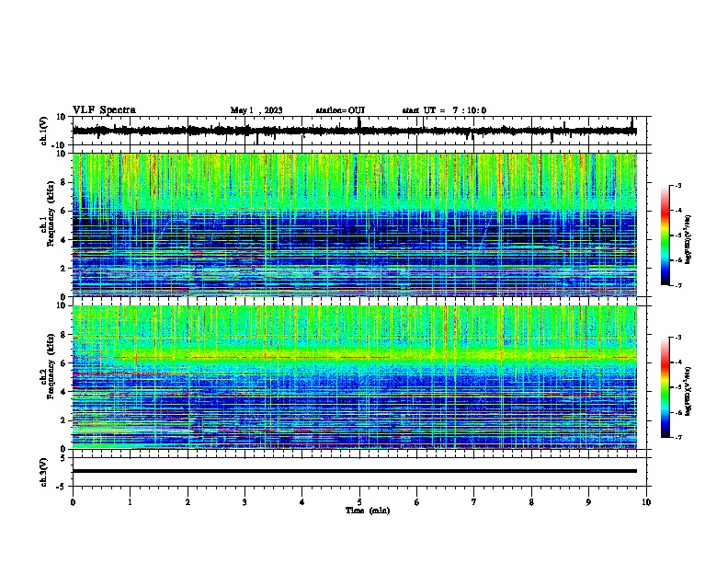Click the '8' kHz tick of ch.1 spectrogram
This screenshot has width=728, height=563.
pyautogui.click(x=64, y=182)
